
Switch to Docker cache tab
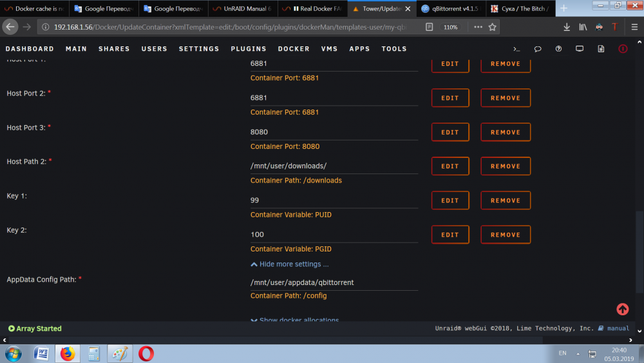[35, 8]
